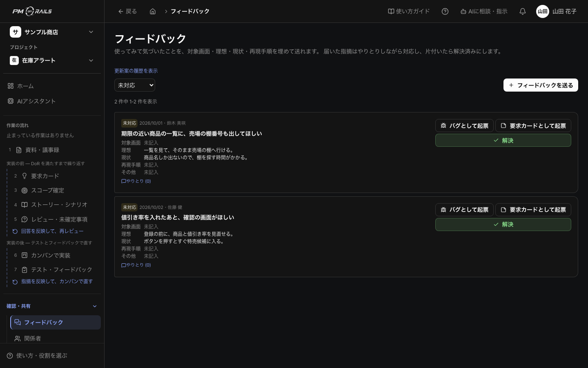
Task: Expand 在庫アラート project selector
Action: pyautogui.click(x=52, y=61)
